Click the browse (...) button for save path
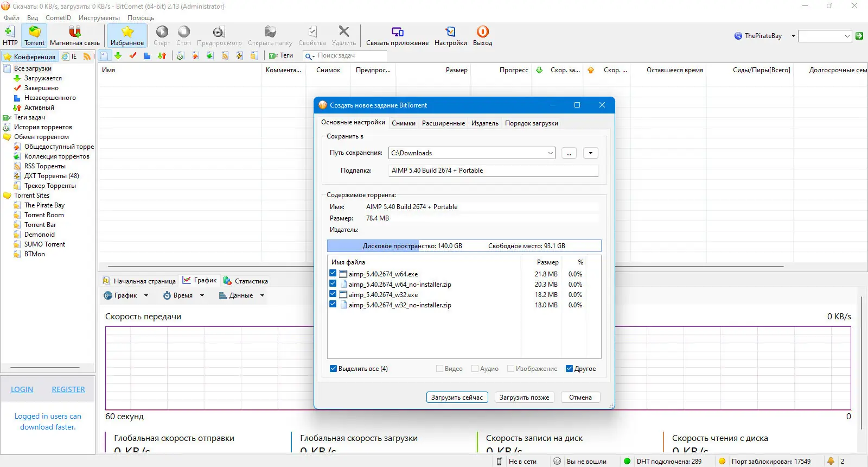The height and width of the screenshot is (467, 868). tap(569, 153)
